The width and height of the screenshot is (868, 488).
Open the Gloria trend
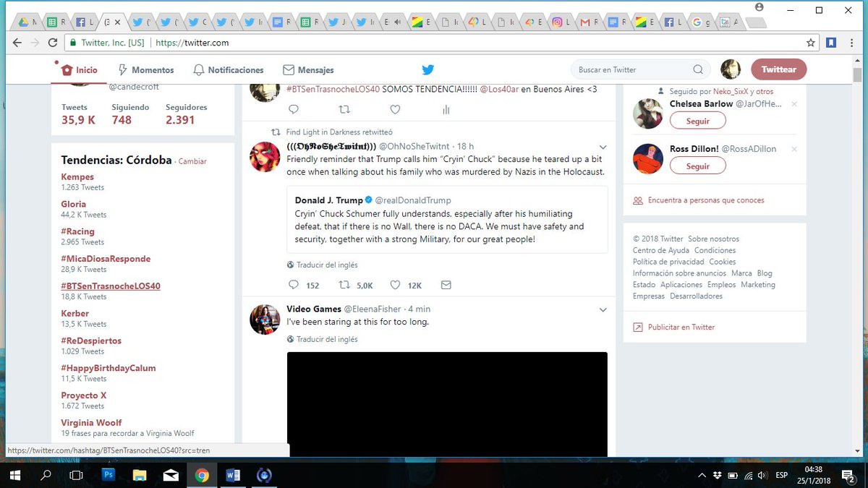[x=74, y=204]
